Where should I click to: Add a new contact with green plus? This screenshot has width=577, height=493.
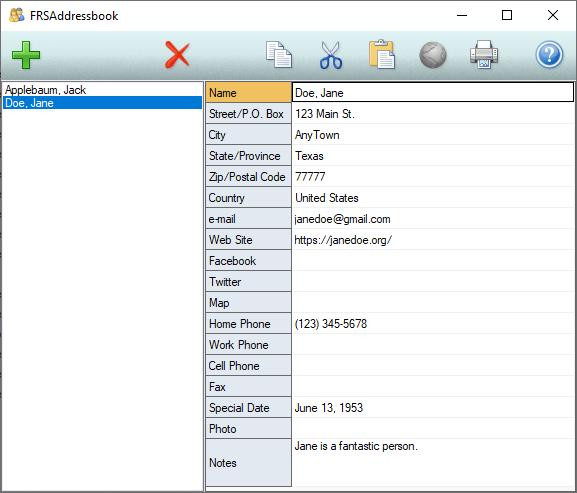(26, 55)
